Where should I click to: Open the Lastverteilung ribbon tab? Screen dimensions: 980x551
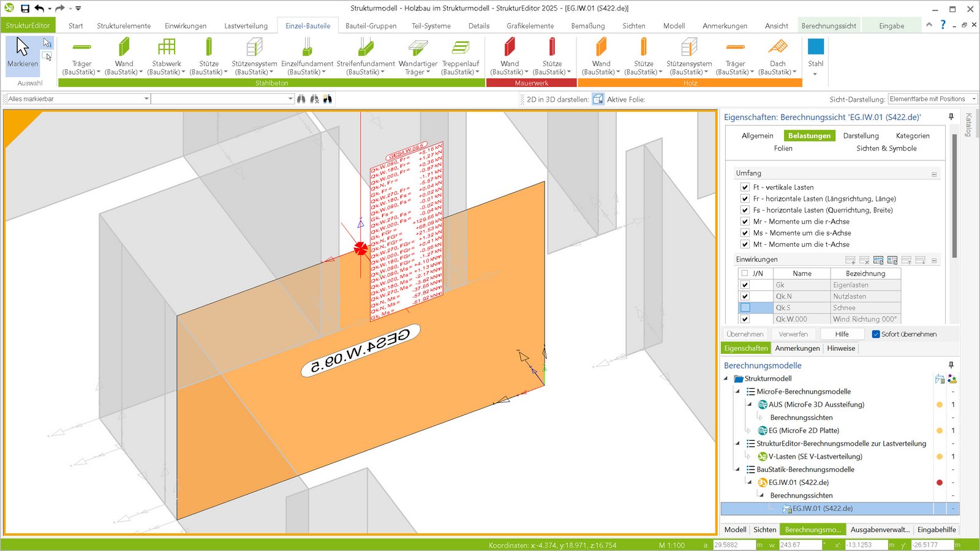[246, 26]
